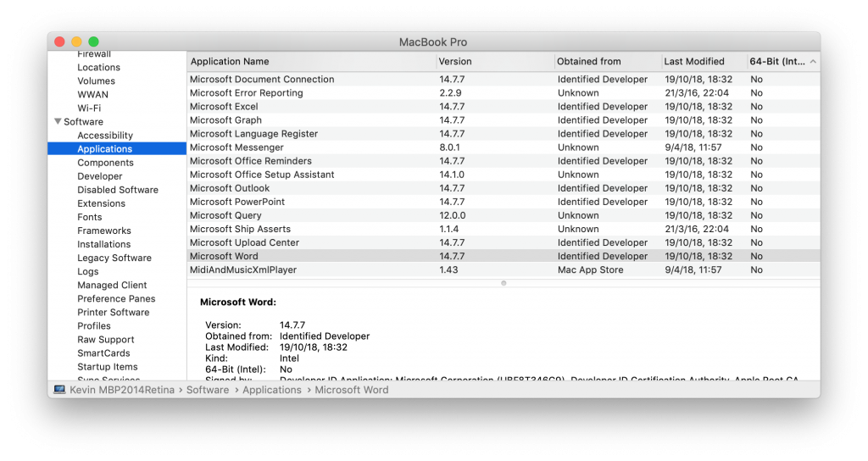The image size is (868, 461).
Task: Select Locations in the sidebar
Action: click(98, 67)
